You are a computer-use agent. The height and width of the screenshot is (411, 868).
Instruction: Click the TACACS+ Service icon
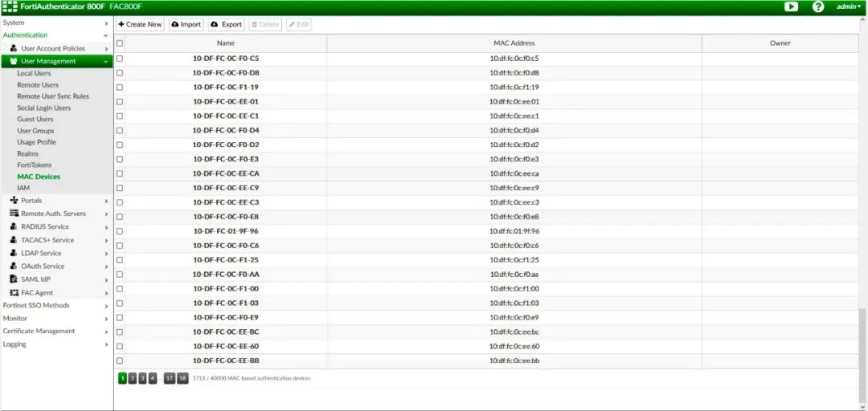tap(14, 239)
